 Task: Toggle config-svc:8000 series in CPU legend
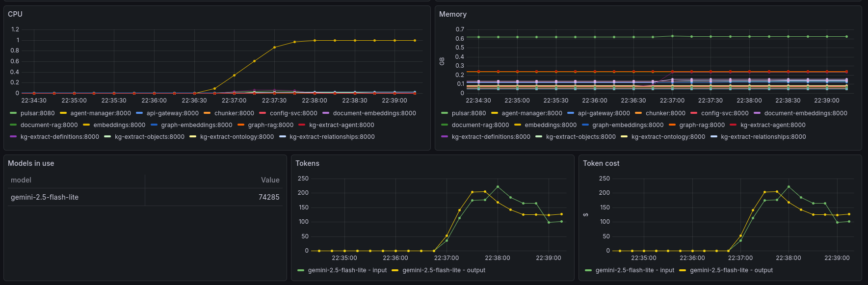293,113
